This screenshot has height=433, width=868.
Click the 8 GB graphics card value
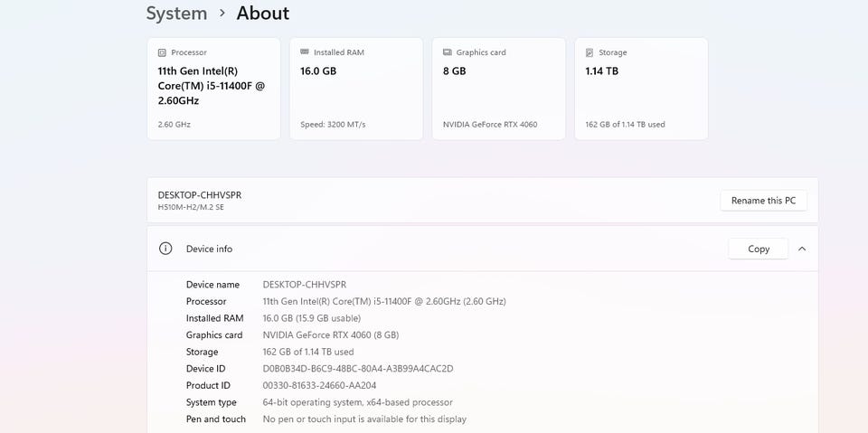pos(455,71)
